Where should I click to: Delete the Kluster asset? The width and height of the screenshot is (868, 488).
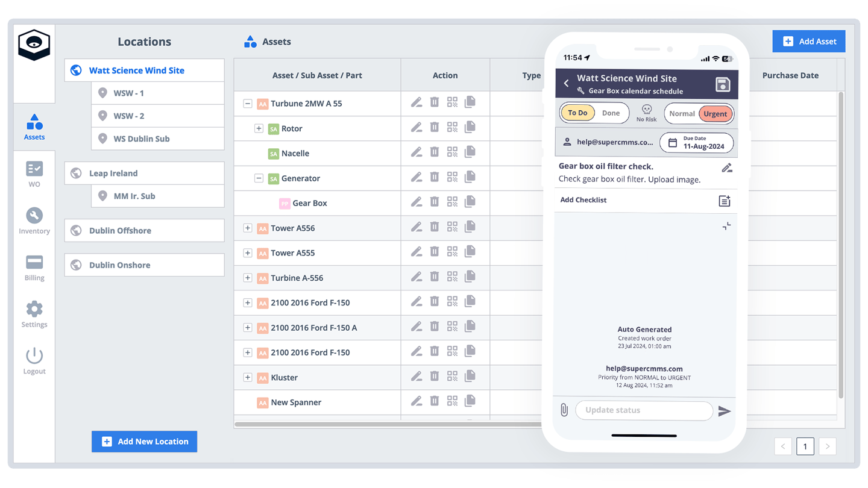click(x=435, y=377)
